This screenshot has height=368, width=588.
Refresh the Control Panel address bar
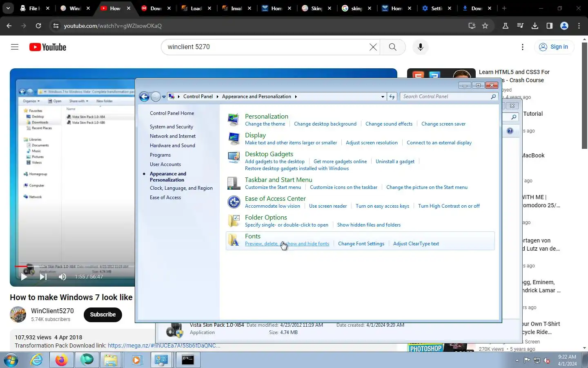(392, 96)
